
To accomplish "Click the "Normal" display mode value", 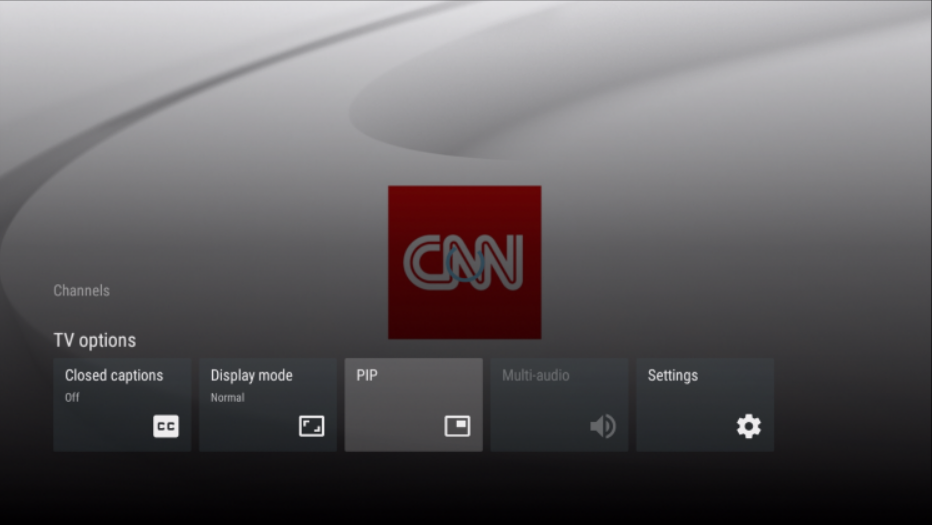I will click(227, 398).
